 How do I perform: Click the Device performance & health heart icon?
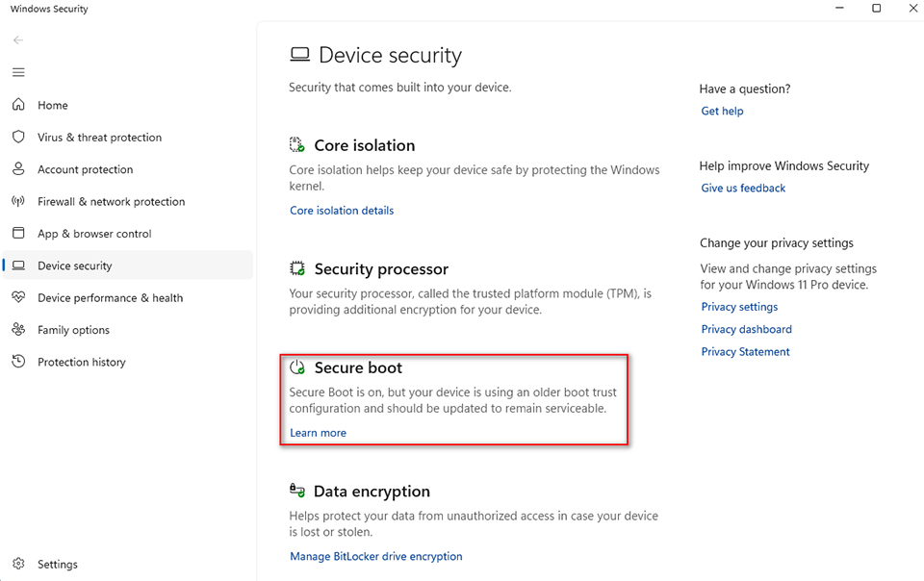(18, 297)
